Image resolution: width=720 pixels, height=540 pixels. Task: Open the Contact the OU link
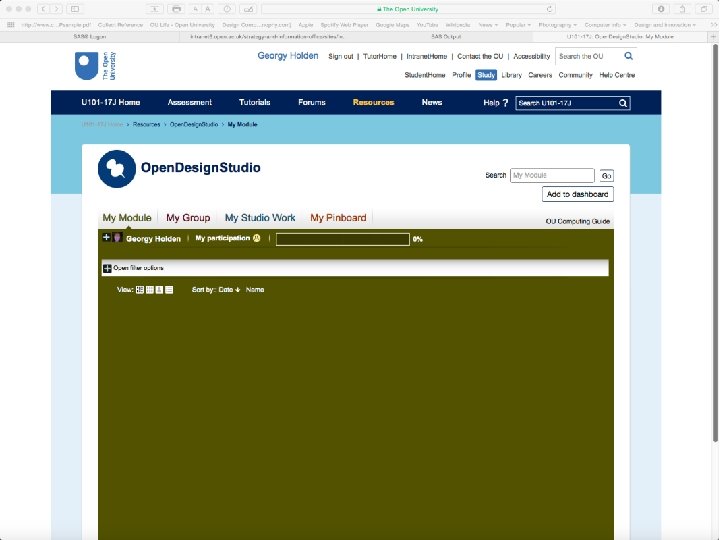point(480,56)
